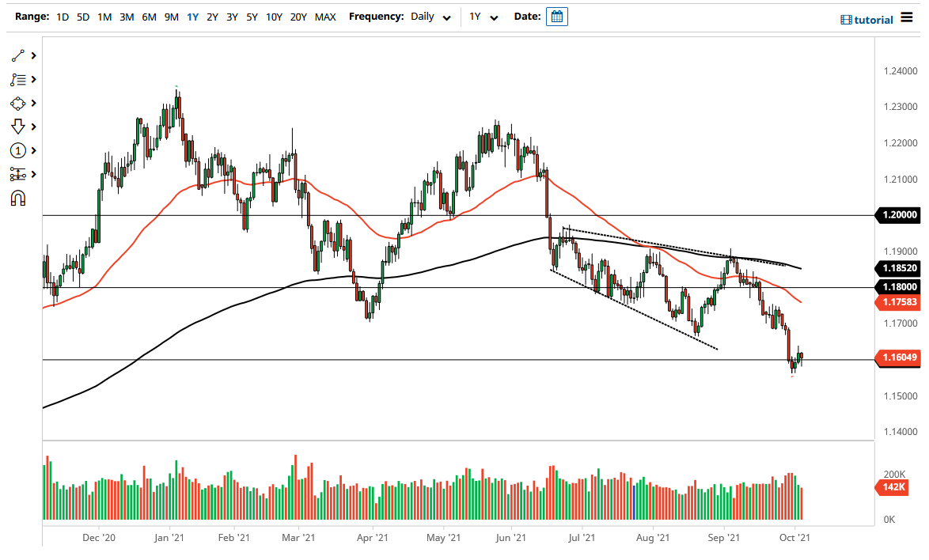Select the numbered circle annotation tool
The height and width of the screenshot is (560, 929).
(x=17, y=150)
